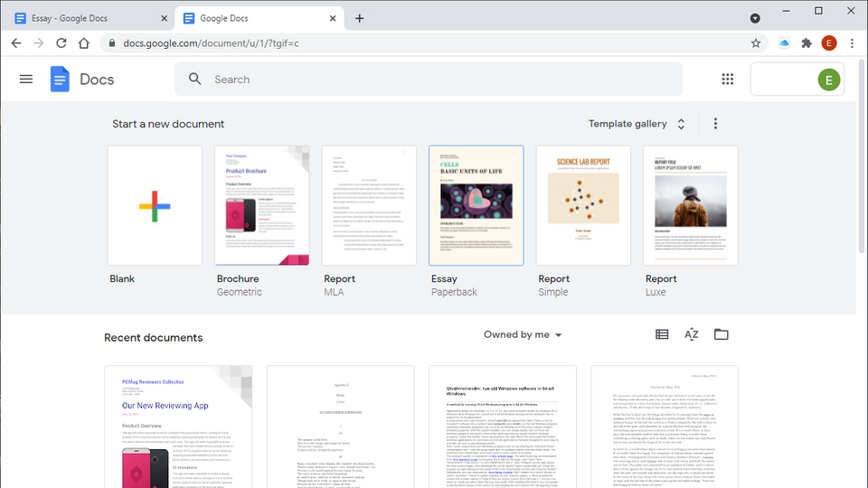Click the Google Docs logo icon
This screenshot has width=868, height=488.
click(x=60, y=80)
